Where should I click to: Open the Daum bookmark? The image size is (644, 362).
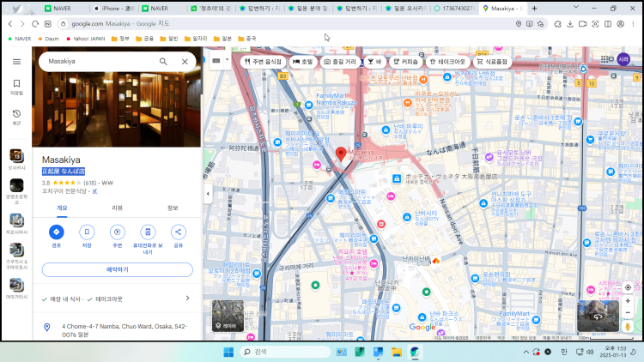click(48, 39)
